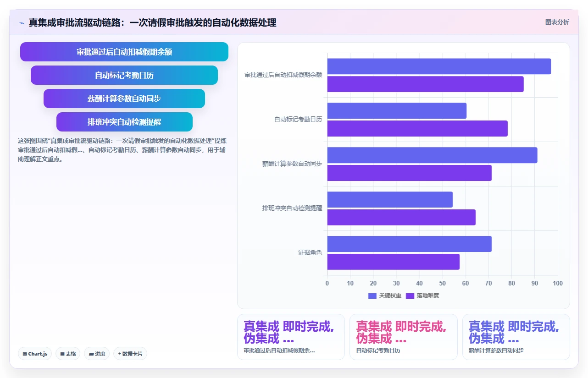Click the x-axis tick label 50
588x378 pixels.
[x=443, y=283]
